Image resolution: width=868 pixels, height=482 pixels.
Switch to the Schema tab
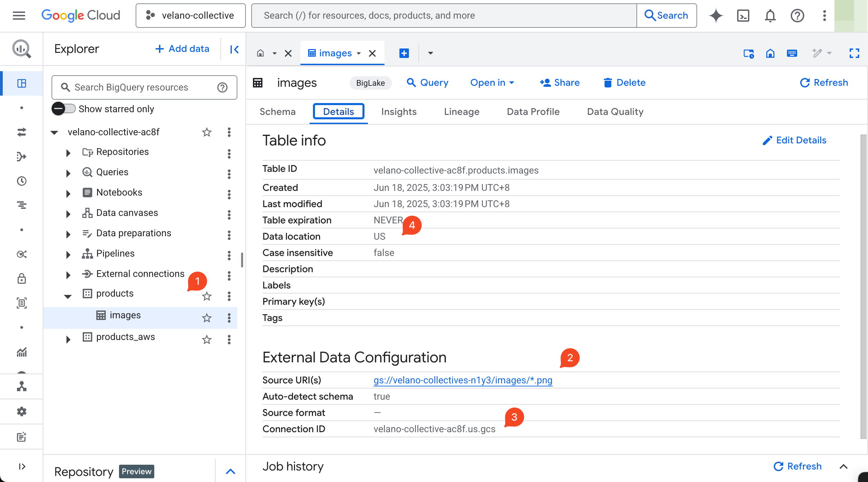click(277, 112)
